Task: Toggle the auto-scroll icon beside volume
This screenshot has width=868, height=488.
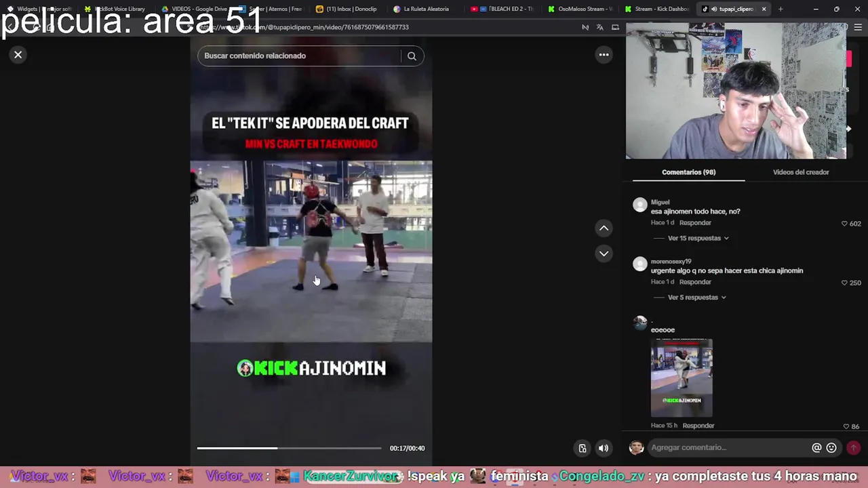Action: click(x=583, y=448)
